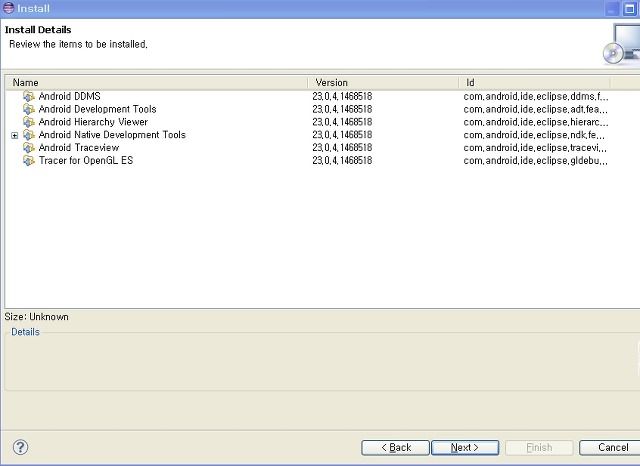Viewport: 640px width, 466px height.
Task: Click the version of Android Hierarchy Viewer
Action: click(342, 122)
